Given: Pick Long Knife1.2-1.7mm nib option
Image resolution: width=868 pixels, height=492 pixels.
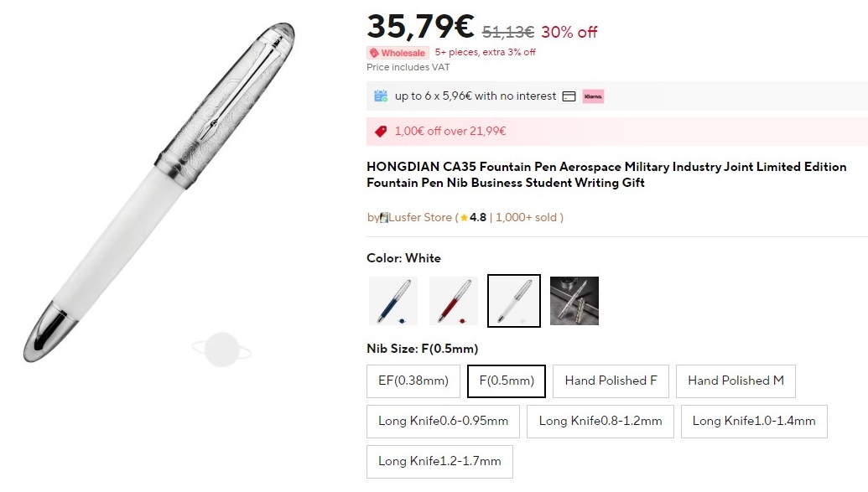Looking at the screenshot, I should click(439, 461).
